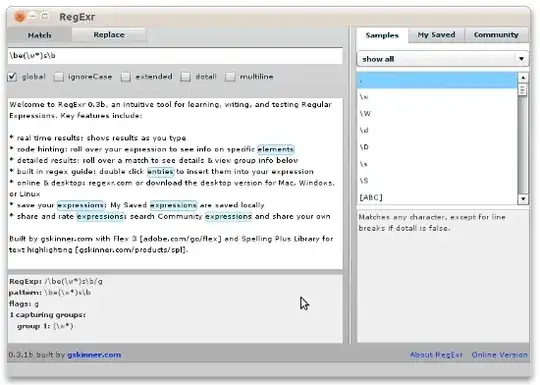Open the show all dropdown
This screenshot has height=385, width=540.
443,59
